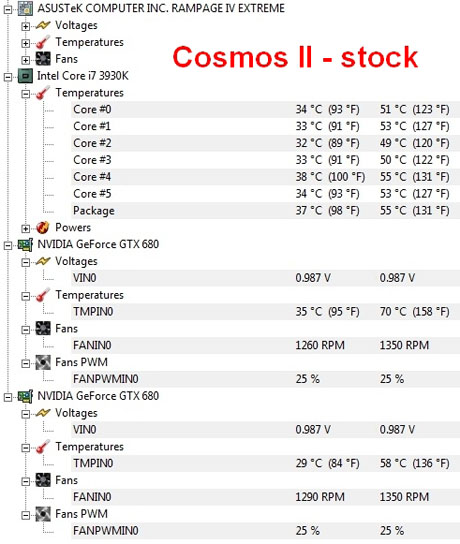460x544 pixels.
Task: Click the Intel Core i7 3930K chip icon
Action: point(25,76)
